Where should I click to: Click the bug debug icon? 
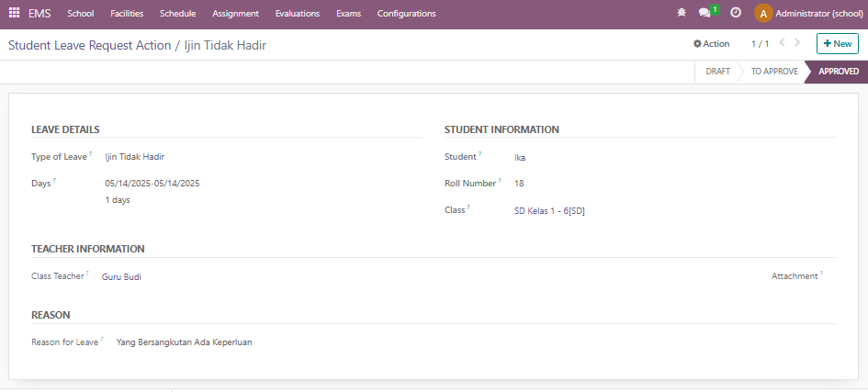pos(682,12)
